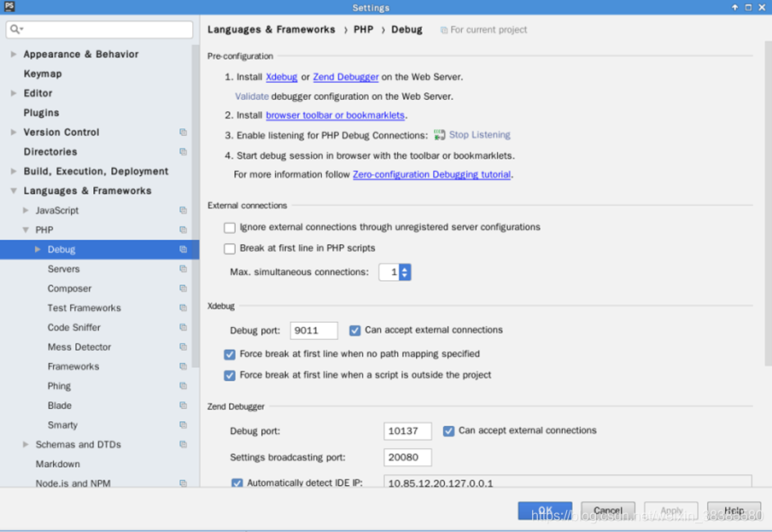Uncheck Force break when script is outside project
The width and height of the screenshot is (772, 532).
point(230,376)
